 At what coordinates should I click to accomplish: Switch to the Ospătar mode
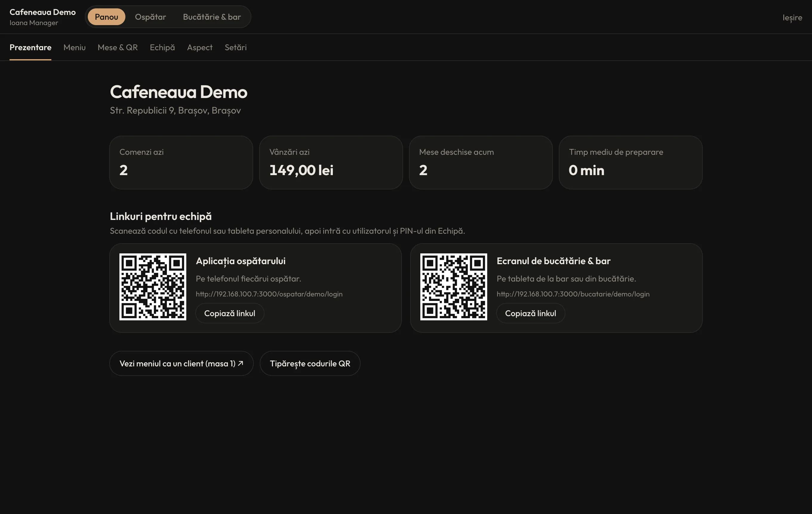(x=150, y=17)
